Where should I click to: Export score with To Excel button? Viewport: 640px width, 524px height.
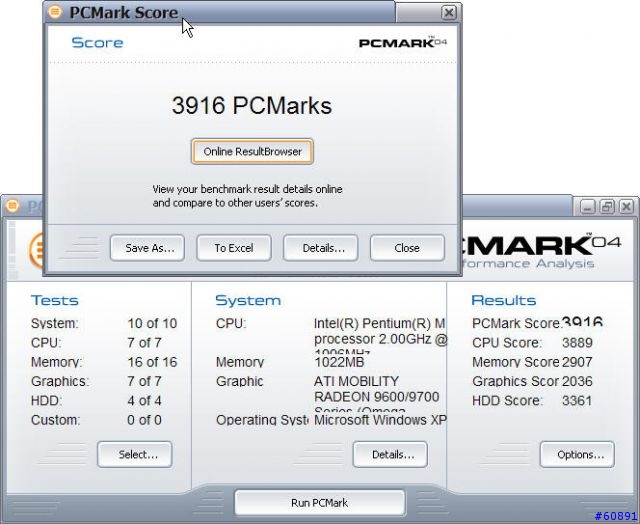coord(234,248)
